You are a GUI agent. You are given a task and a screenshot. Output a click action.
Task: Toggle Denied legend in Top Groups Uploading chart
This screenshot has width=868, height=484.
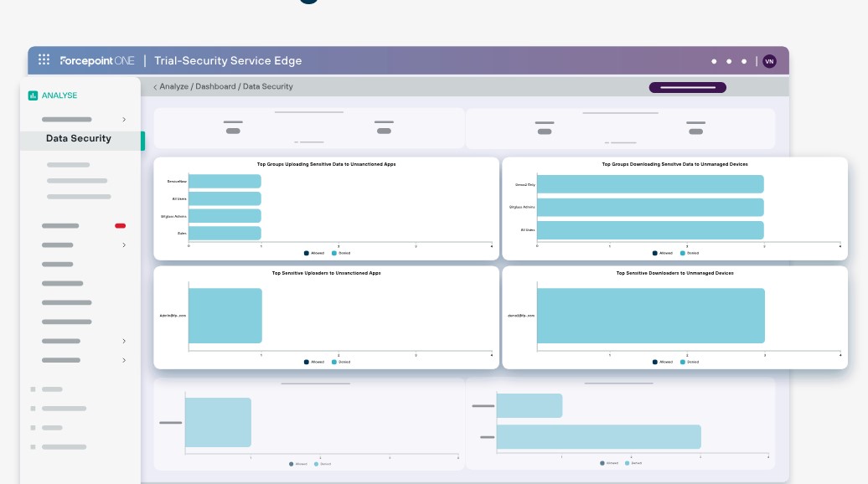coord(341,254)
